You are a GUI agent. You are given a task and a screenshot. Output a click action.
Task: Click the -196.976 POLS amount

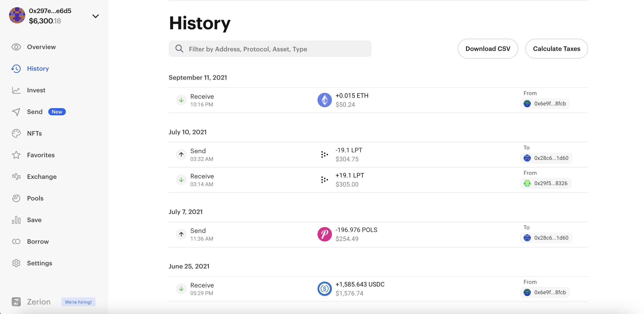point(356,230)
